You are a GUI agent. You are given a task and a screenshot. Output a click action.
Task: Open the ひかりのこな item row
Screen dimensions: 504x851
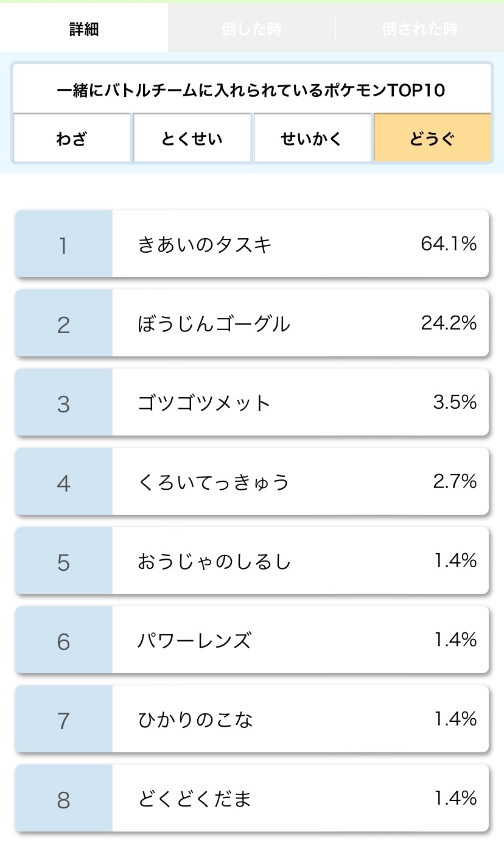click(252, 719)
